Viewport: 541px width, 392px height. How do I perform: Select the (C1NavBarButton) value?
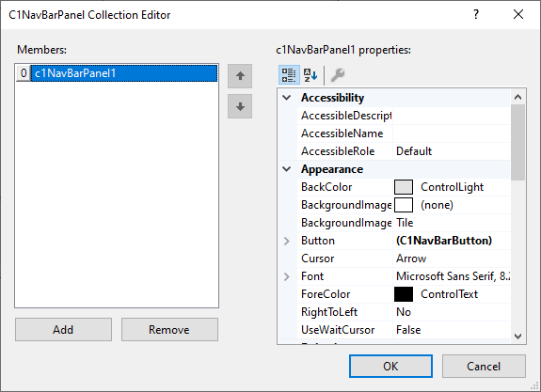coord(452,241)
